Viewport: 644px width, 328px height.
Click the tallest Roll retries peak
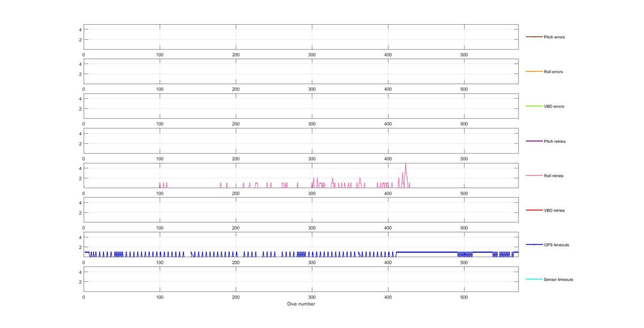click(x=406, y=164)
